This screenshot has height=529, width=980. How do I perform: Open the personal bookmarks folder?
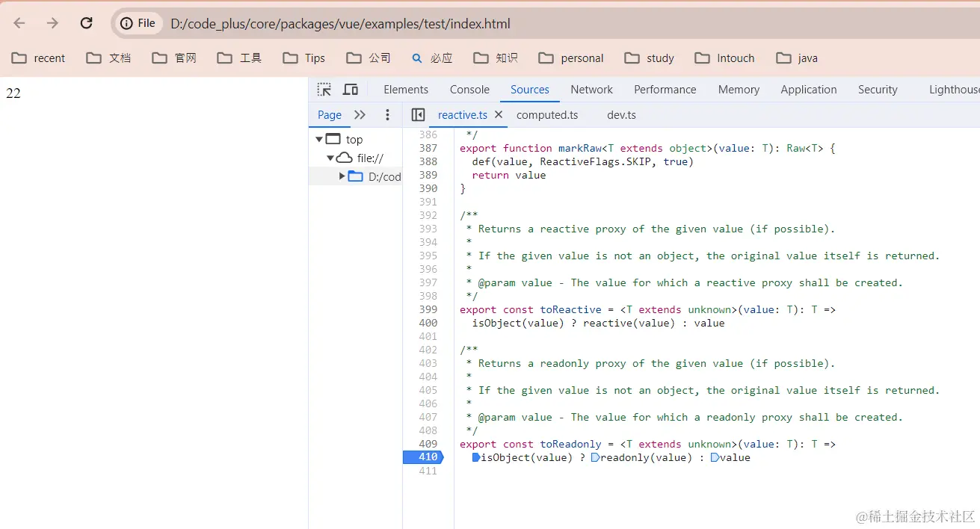pos(571,58)
